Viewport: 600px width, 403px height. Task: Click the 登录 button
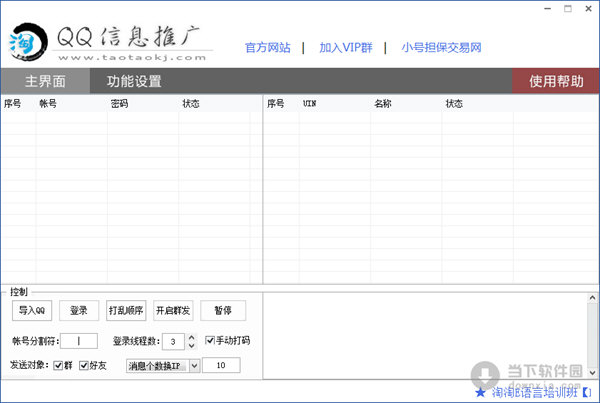79,310
